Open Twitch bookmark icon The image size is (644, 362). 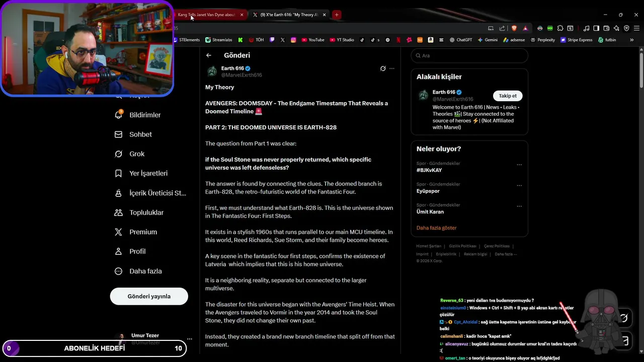click(x=272, y=40)
